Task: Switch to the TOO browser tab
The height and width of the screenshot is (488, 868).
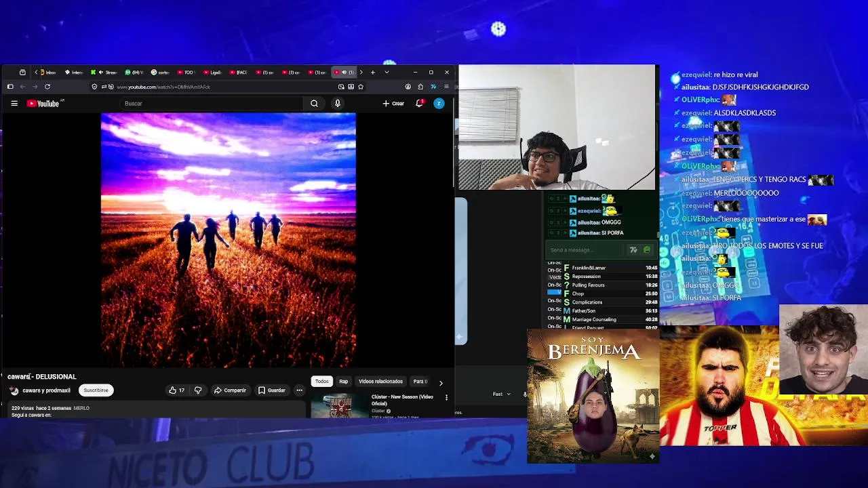Action: tap(185, 73)
